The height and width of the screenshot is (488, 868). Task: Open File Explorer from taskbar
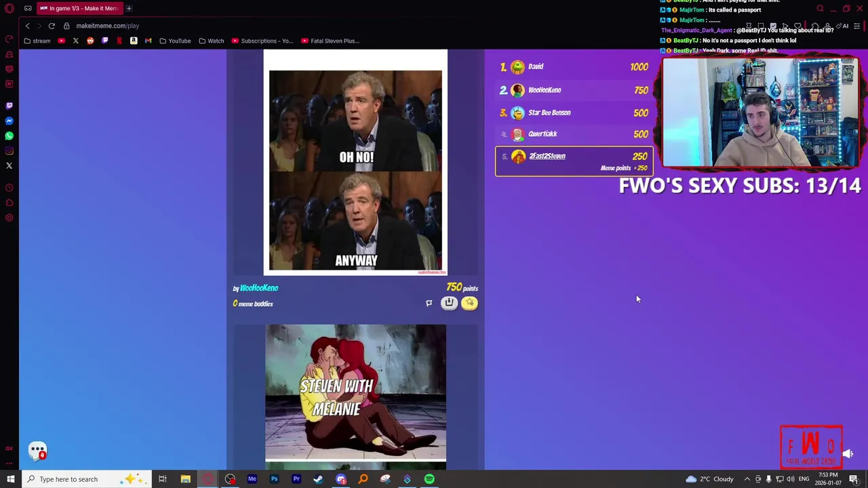tap(185, 479)
